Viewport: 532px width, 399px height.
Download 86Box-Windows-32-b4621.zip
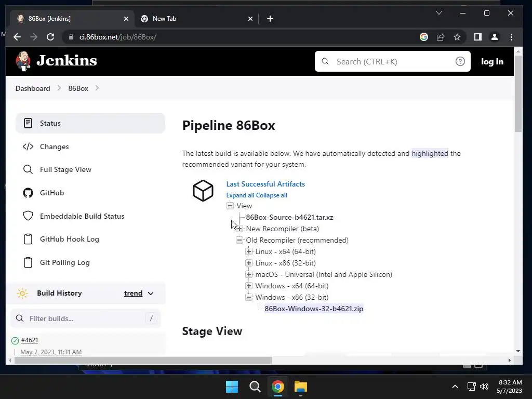(314, 309)
